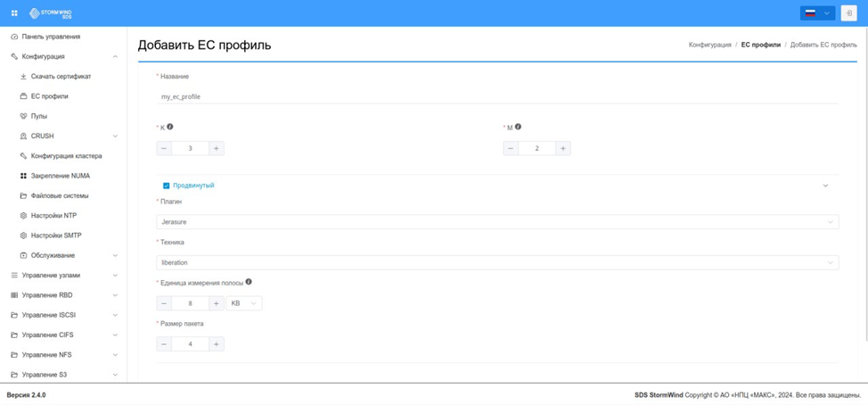
Task: Uncheck the Продвинутый checkbox
Action: coord(166,186)
